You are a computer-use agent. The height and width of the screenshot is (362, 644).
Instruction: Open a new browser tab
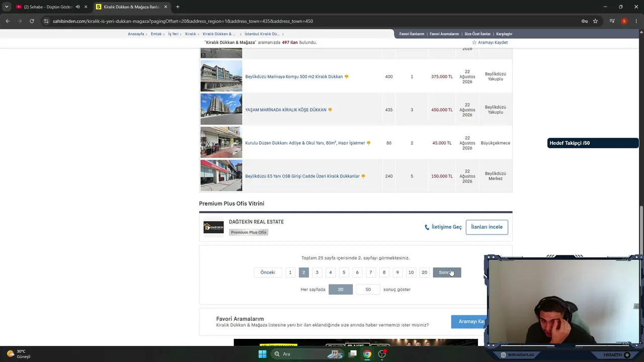[178, 7]
